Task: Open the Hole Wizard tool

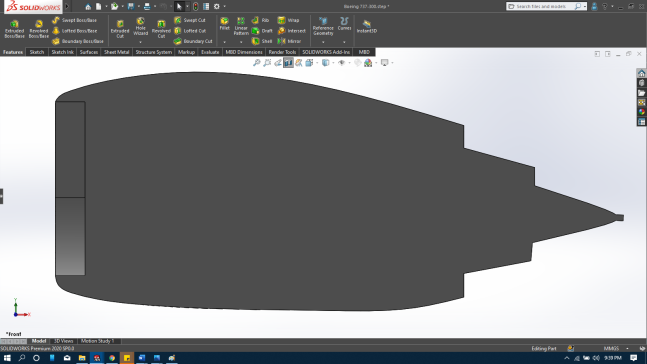Action: (x=140, y=27)
